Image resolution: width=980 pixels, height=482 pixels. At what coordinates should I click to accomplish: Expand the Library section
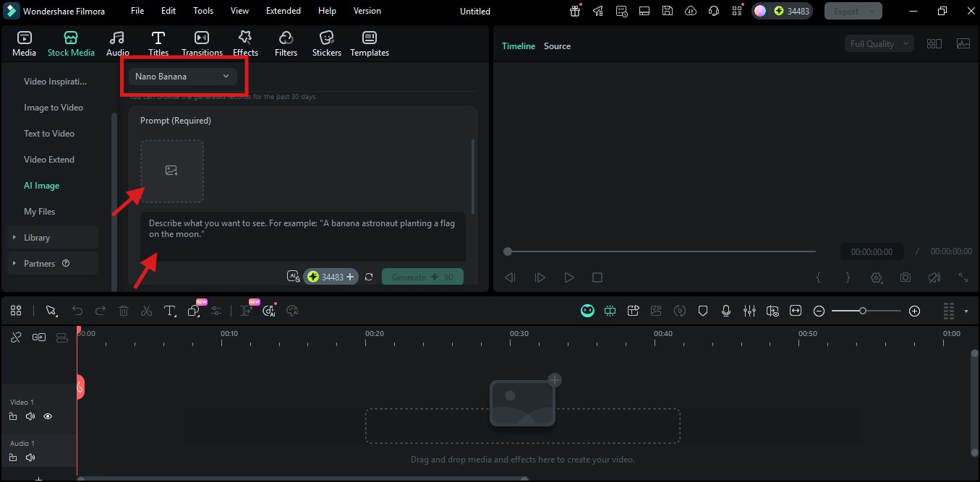tap(53, 237)
